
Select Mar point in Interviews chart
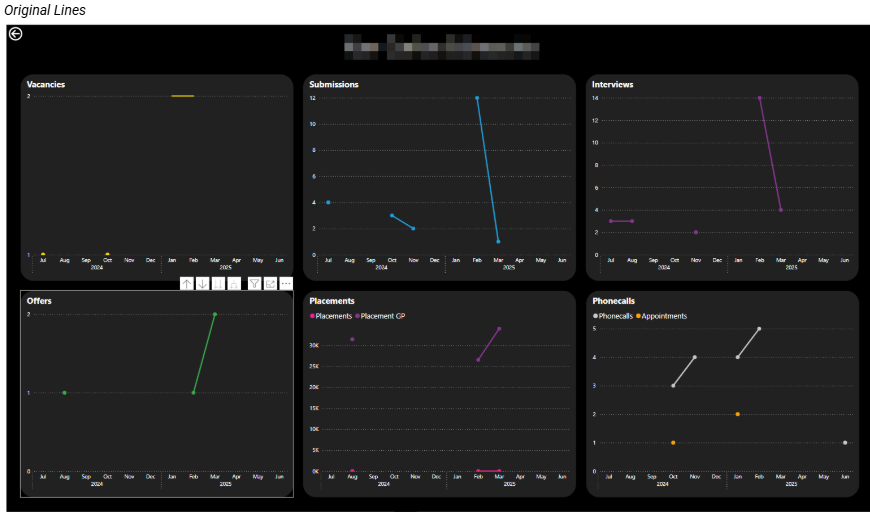click(x=781, y=210)
